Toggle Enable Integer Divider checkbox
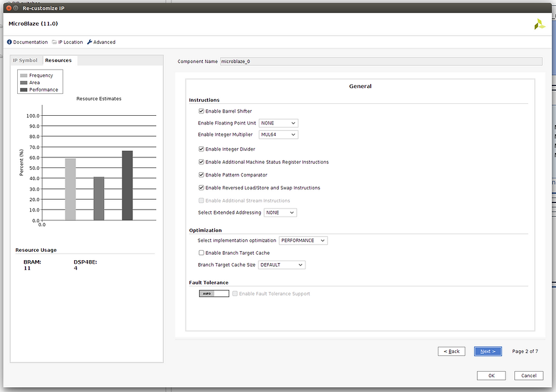This screenshot has width=556, height=392. coord(201,149)
